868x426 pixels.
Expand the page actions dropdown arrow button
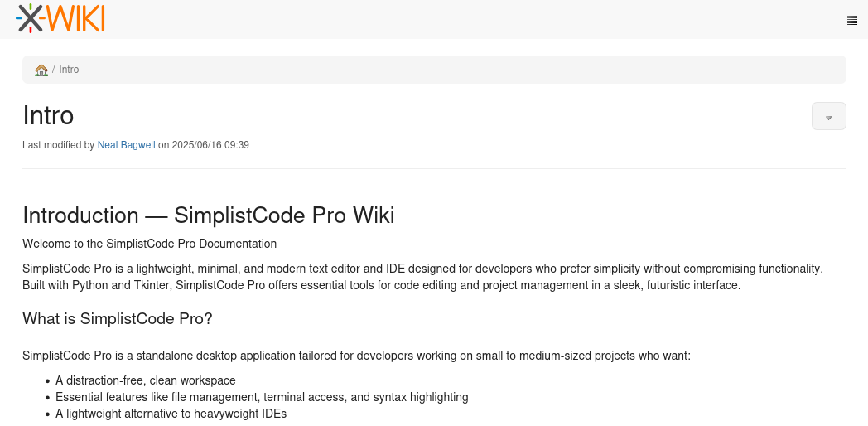[828, 117]
